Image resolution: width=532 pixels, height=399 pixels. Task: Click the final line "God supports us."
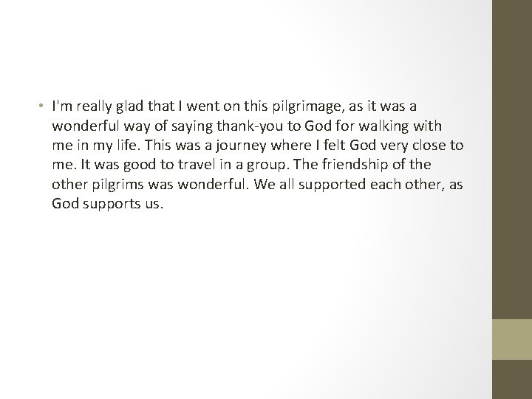tap(107, 202)
